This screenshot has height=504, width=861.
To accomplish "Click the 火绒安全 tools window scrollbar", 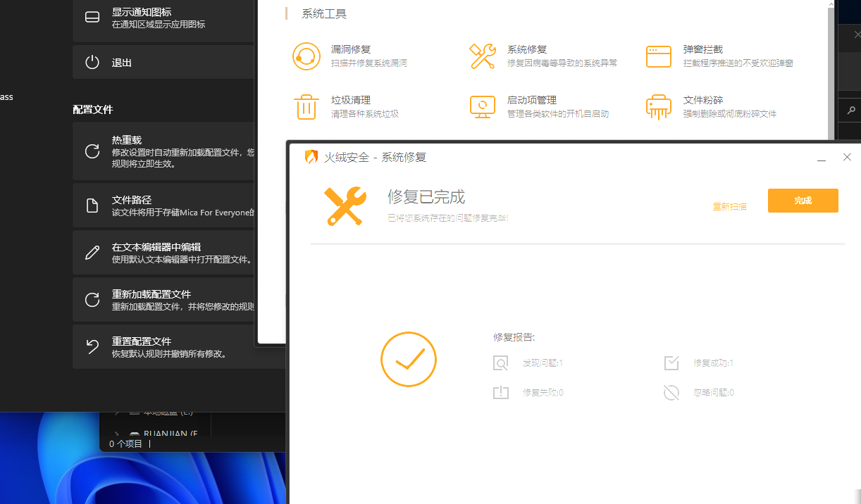I will pos(830,74).
